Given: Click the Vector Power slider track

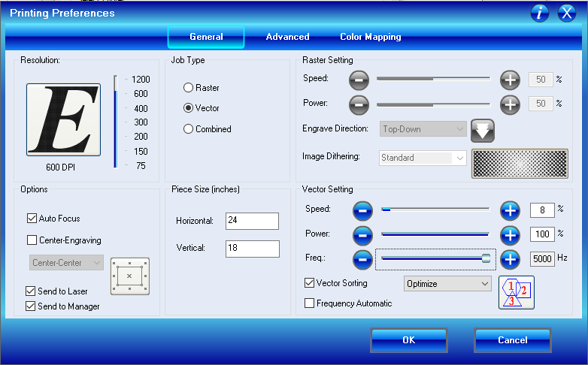Looking at the screenshot, I should [435, 234].
